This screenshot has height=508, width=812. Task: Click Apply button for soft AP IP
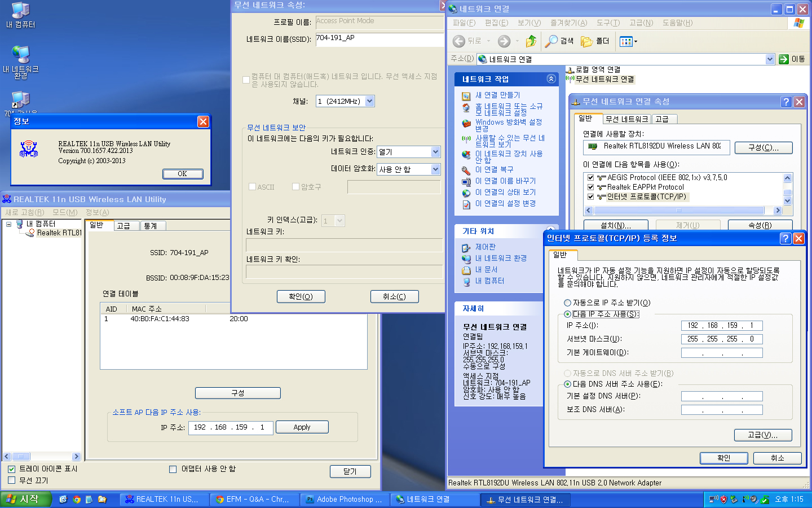tap(302, 427)
